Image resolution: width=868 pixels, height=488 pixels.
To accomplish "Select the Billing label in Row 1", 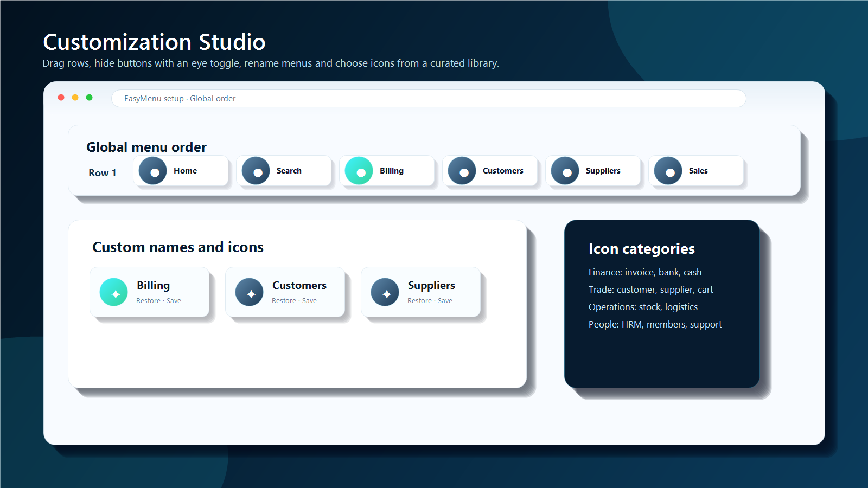I will click(391, 171).
